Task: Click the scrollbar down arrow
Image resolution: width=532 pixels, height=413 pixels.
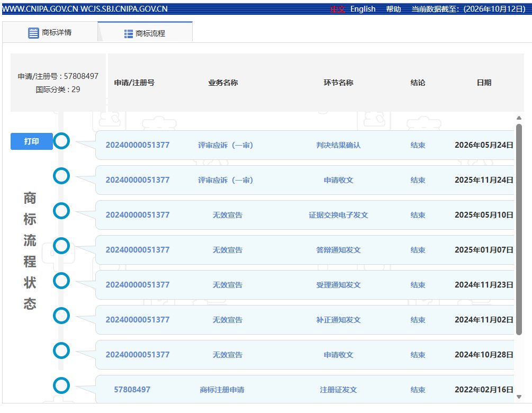Action: coord(519,397)
